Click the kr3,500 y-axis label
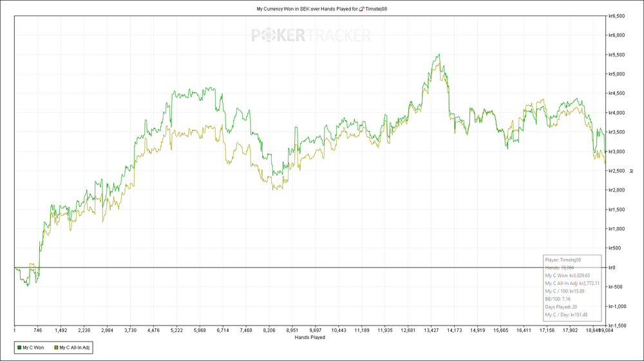 tap(616, 132)
